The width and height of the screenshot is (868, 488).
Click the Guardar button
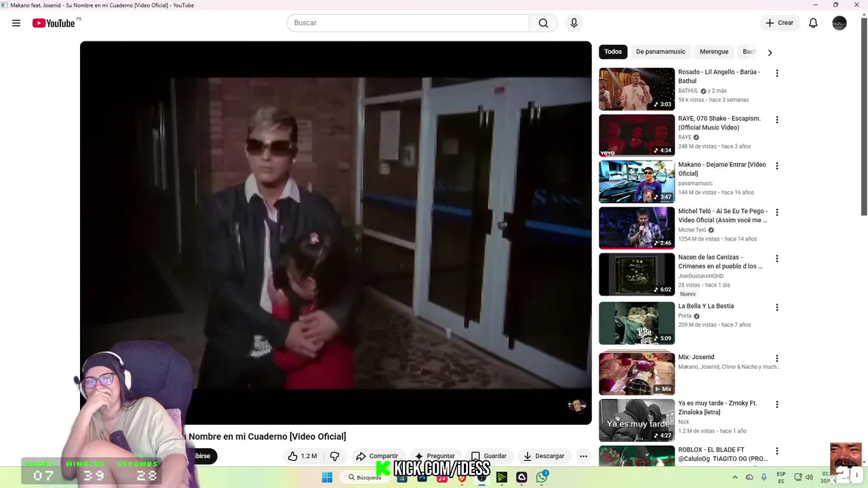pyautogui.click(x=489, y=456)
